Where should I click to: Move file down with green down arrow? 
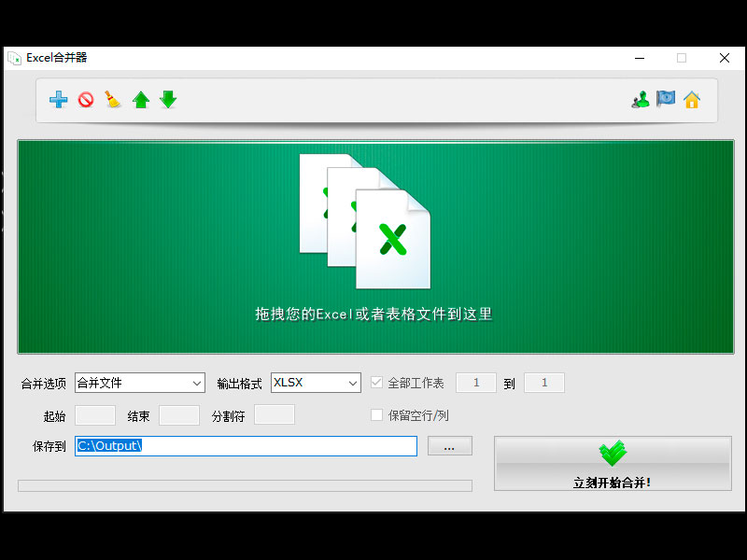(168, 100)
